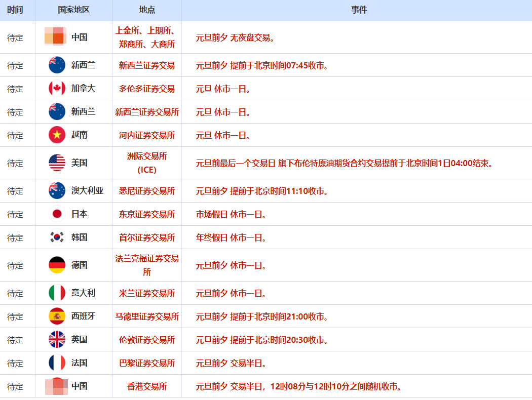Click the Spain flag icon
This screenshot has height=400, width=532.
click(x=57, y=316)
